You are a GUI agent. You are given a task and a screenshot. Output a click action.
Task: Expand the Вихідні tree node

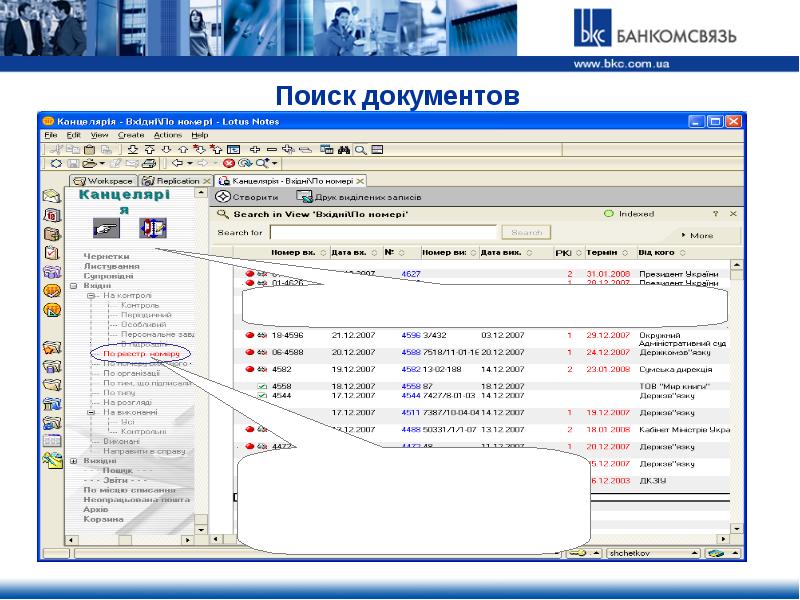click(74, 460)
